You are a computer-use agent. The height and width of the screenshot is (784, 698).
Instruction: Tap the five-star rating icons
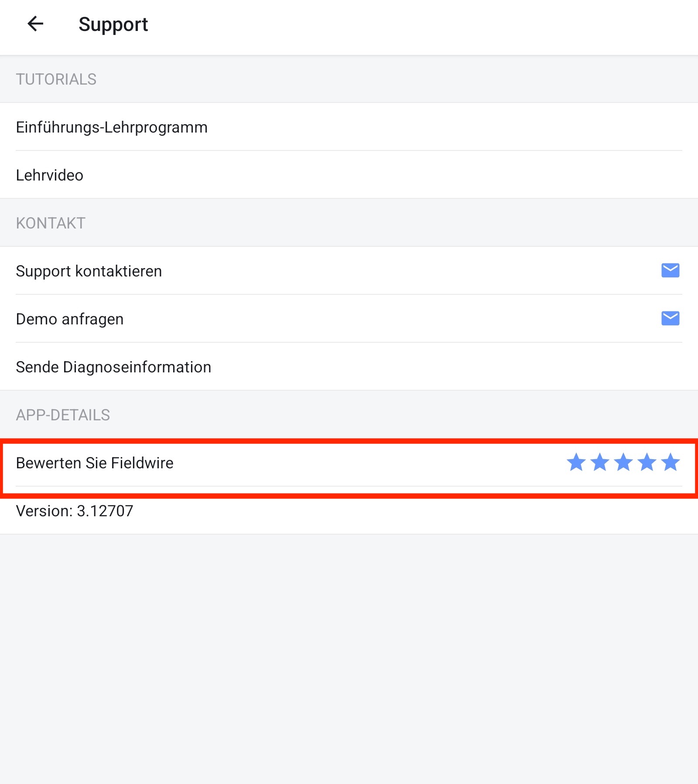(x=623, y=462)
